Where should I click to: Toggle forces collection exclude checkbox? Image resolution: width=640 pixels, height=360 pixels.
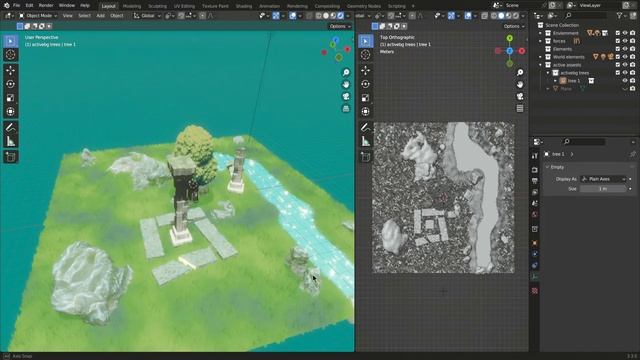click(x=618, y=41)
